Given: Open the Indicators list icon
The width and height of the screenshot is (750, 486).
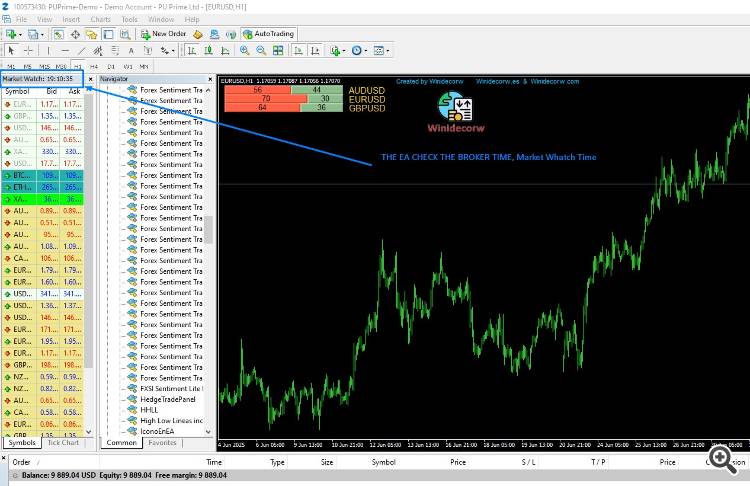Looking at the screenshot, I should pos(335,50).
